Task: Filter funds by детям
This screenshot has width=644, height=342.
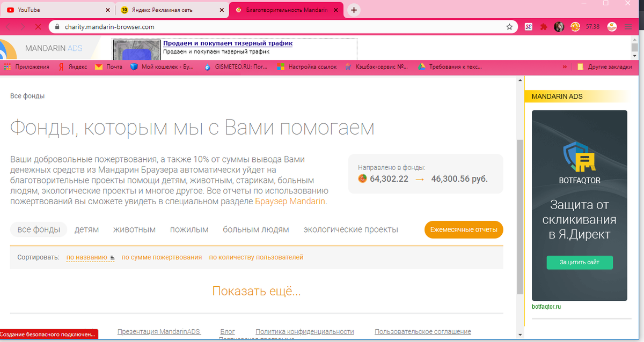Action: pos(87,229)
